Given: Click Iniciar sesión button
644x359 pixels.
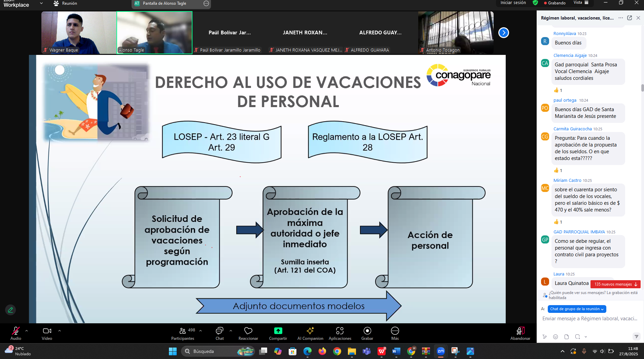Looking at the screenshot, I should point(513,3).
